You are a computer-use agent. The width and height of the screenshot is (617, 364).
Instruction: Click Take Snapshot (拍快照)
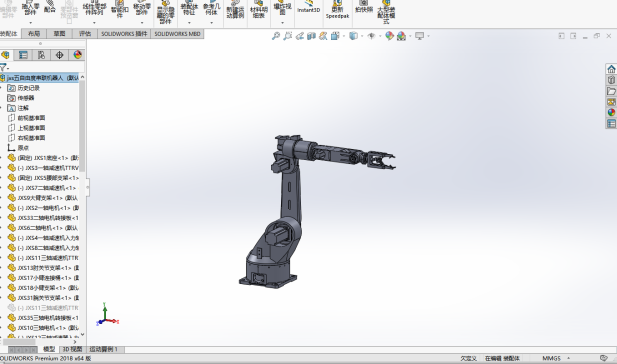tap(364, 7)
